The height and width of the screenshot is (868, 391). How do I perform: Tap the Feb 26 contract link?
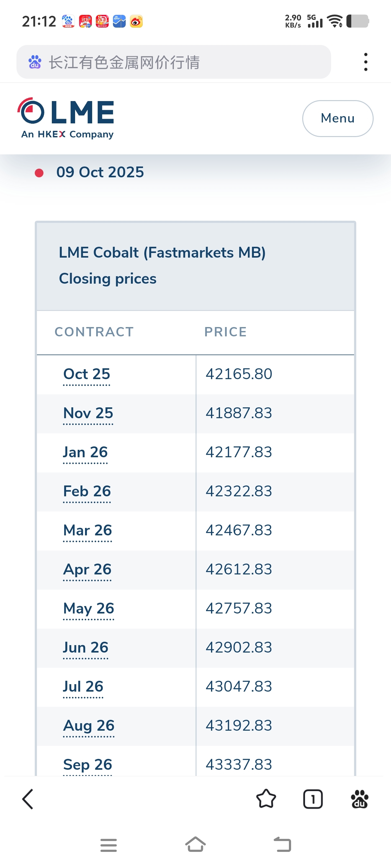[87, 491]
